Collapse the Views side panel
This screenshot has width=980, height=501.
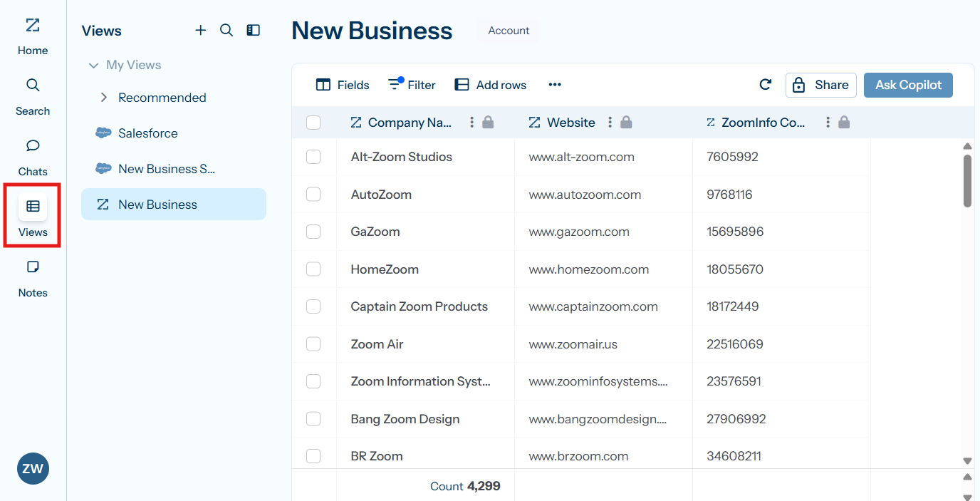point(253,30)
